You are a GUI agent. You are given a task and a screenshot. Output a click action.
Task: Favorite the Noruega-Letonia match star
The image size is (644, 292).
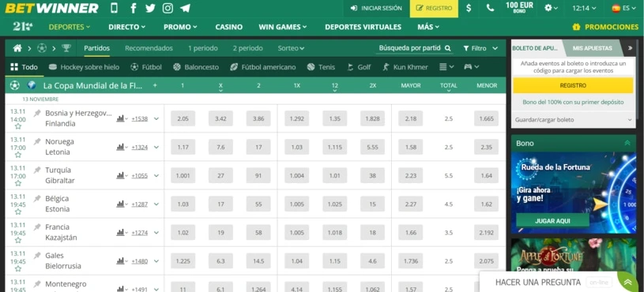(x=18, y=155)
